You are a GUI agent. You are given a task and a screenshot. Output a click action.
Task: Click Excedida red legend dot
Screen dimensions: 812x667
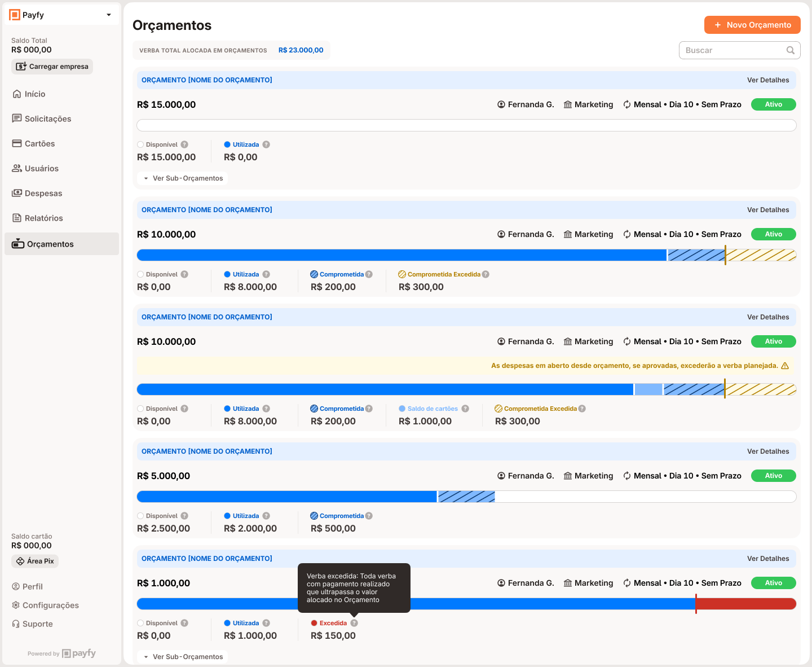click(314, 623)
